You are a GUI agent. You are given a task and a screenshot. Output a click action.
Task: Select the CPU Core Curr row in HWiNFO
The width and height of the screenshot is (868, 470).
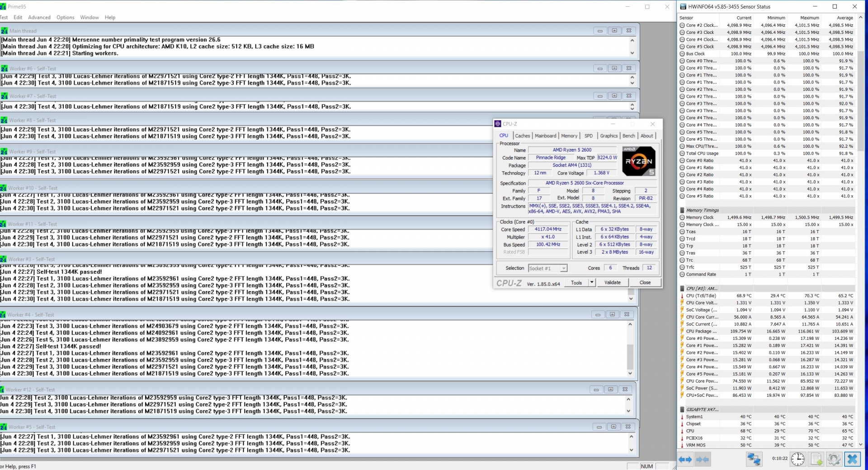[x=767, y=317]
